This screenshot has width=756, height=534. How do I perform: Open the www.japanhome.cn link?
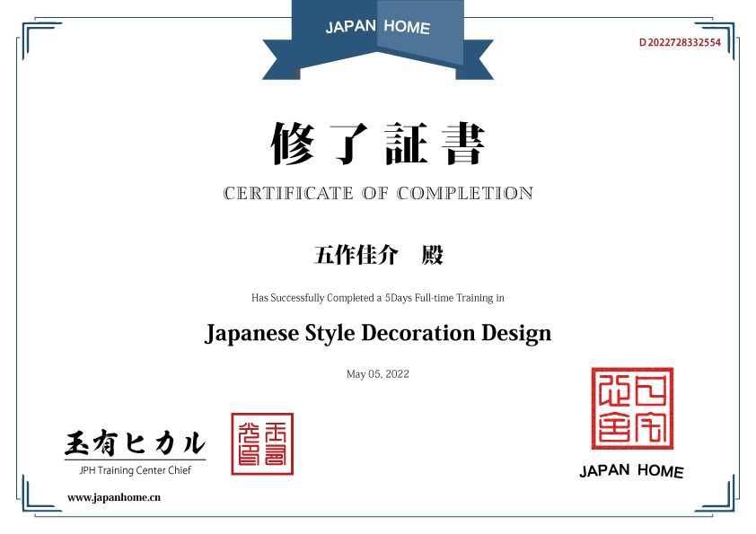[114, 496]
